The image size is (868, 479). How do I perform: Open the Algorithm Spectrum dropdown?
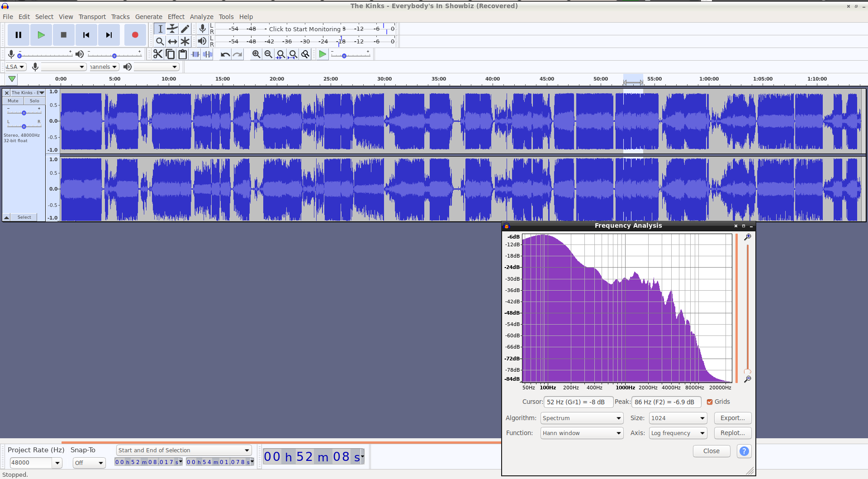click(582, 418)
